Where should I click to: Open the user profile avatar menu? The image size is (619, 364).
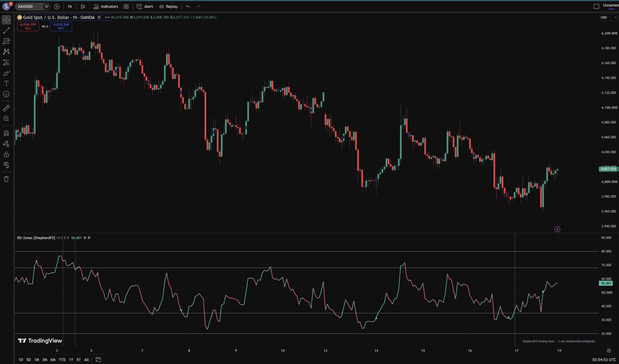pos(6,6)
